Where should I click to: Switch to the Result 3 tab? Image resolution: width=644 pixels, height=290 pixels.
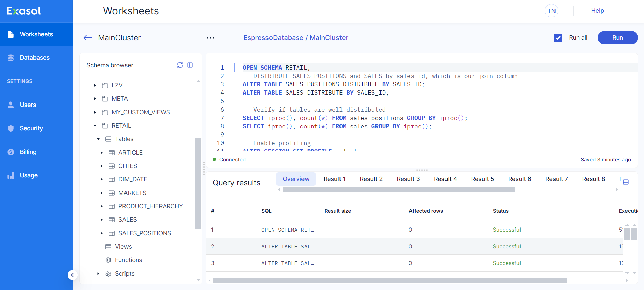pos(408,179)
